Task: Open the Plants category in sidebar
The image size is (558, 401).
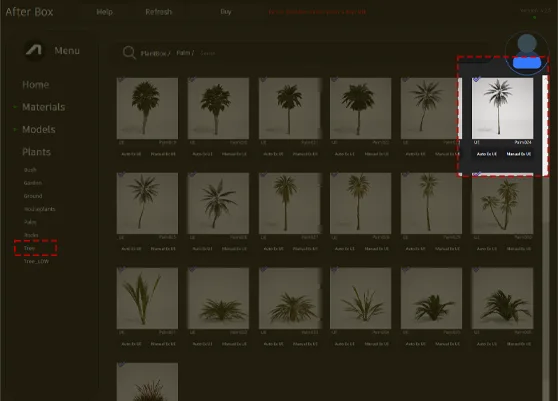Action: point(36,152)
